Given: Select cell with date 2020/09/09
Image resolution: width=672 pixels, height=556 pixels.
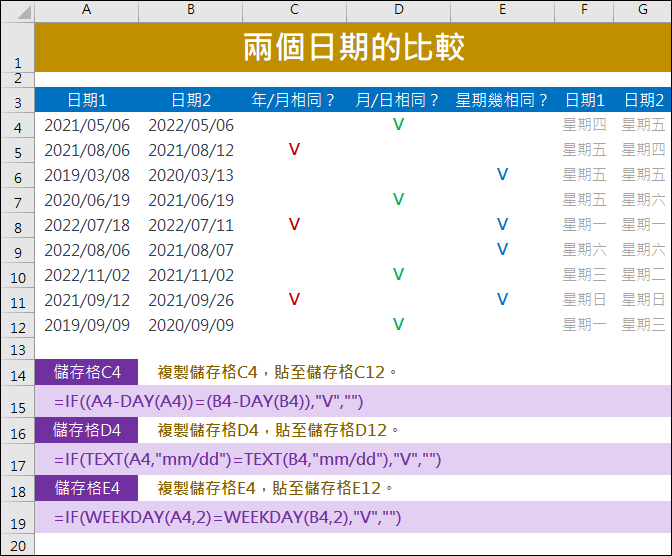Looking at the screenshot, I should [x=191, y=325].
